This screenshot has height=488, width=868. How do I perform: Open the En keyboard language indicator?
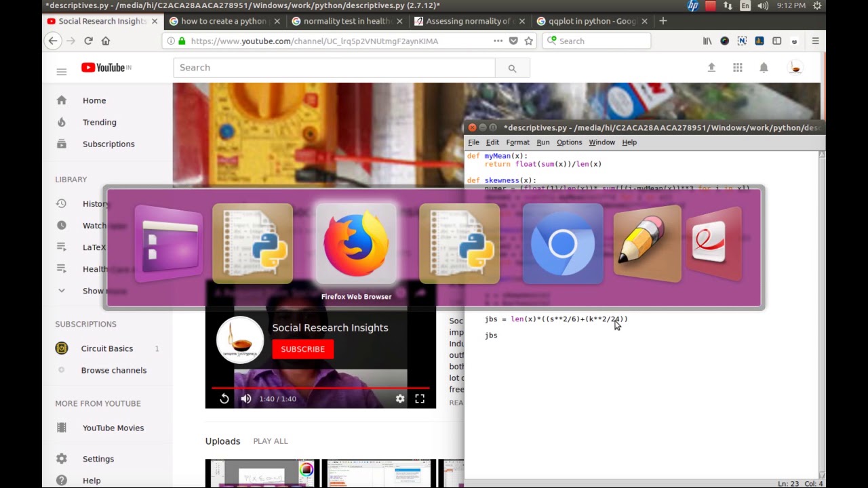pyautogui.click(x=745, y=5)
